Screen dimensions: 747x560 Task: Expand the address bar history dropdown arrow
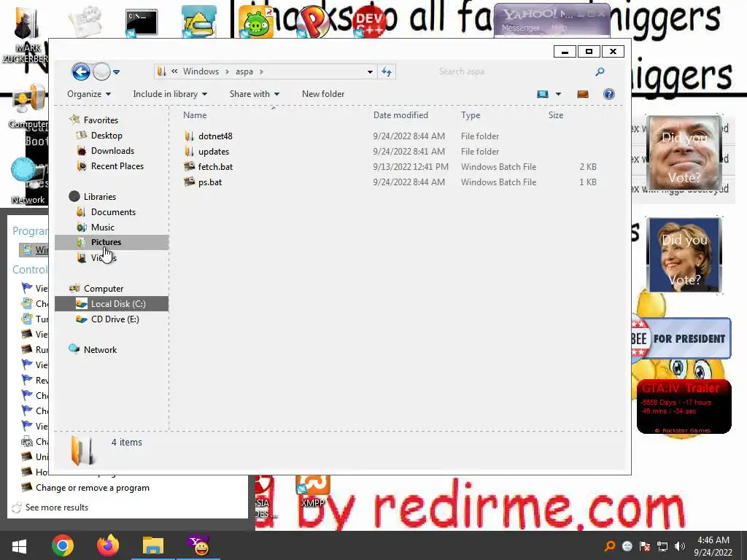(370, 72)
